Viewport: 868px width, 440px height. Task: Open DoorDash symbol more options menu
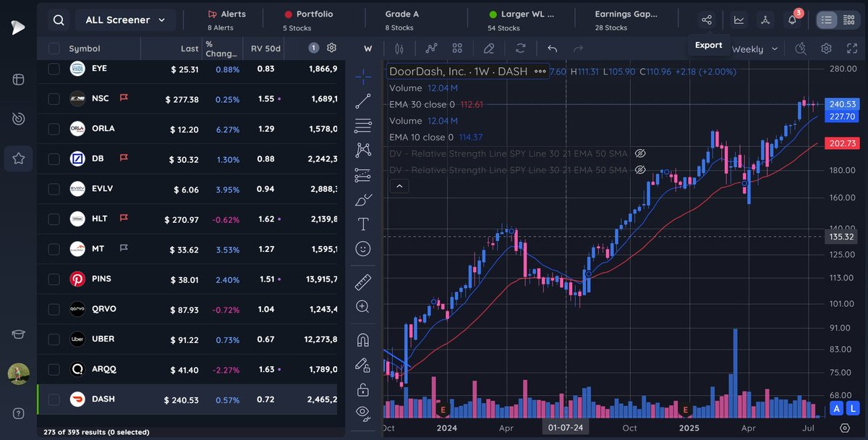click(540, 72)
